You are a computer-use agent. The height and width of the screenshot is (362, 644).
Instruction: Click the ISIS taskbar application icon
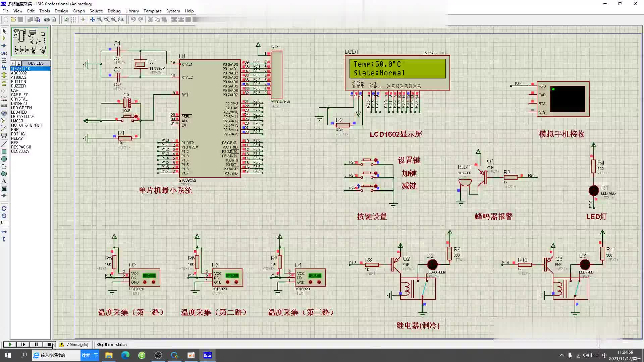(x=207, y=355)
